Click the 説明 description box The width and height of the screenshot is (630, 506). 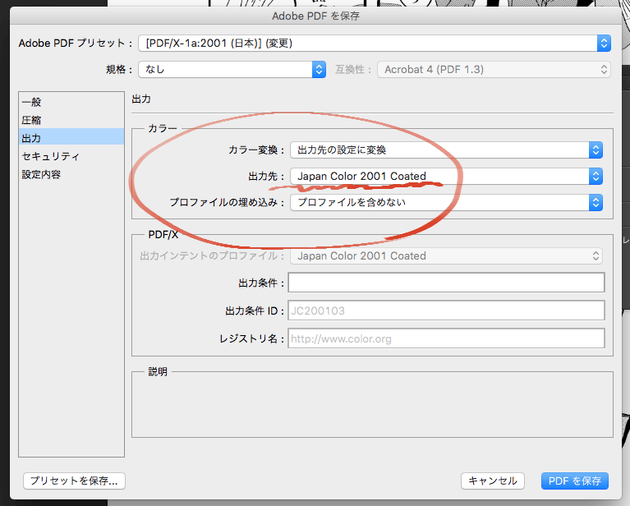tap(372, 404)
